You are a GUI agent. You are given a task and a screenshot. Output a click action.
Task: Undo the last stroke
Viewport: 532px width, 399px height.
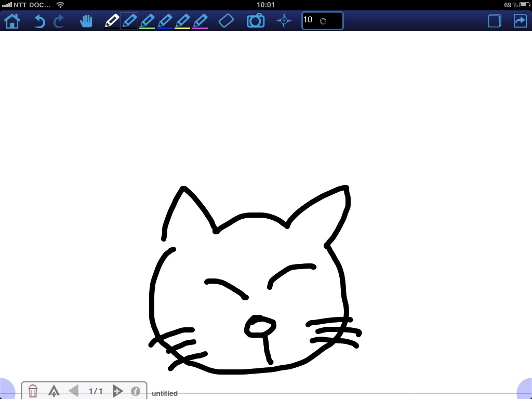point(39,21)
